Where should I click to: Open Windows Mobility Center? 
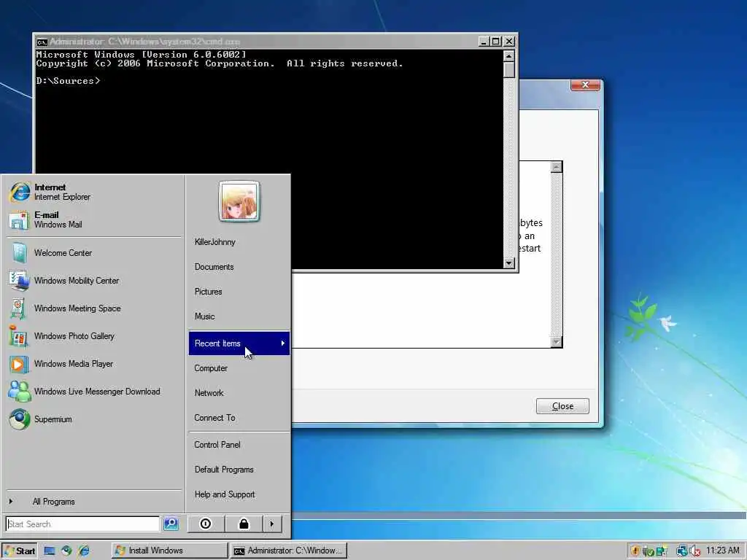coord(94,281)
